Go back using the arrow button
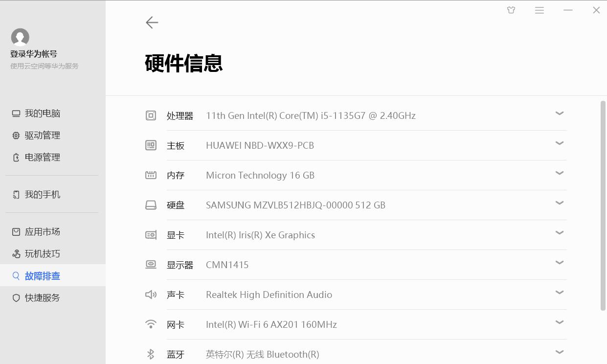The image size is (607, 364). [x=152, y=23]
